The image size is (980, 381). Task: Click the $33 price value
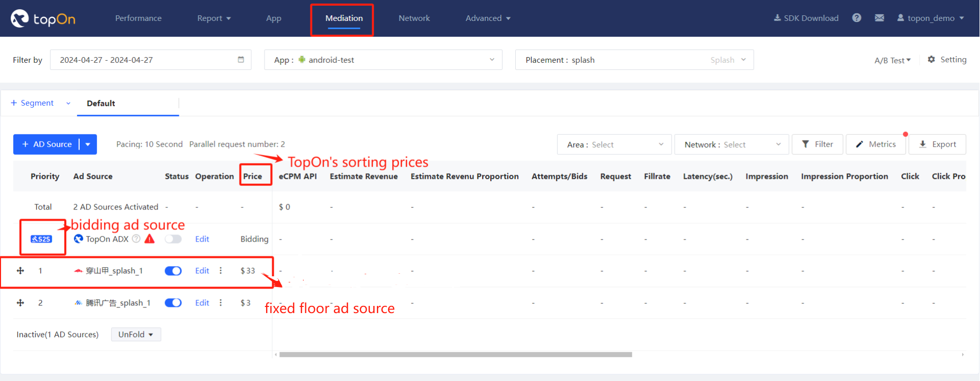[x=248, y=271]
